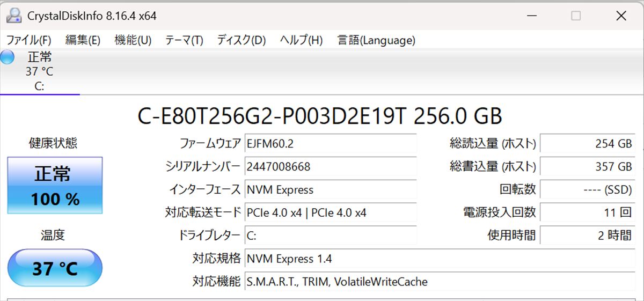The width and height of the screenshot is (644, 301).
Task: Click the 正常 100 % health status button
Action: pos(55,186)
